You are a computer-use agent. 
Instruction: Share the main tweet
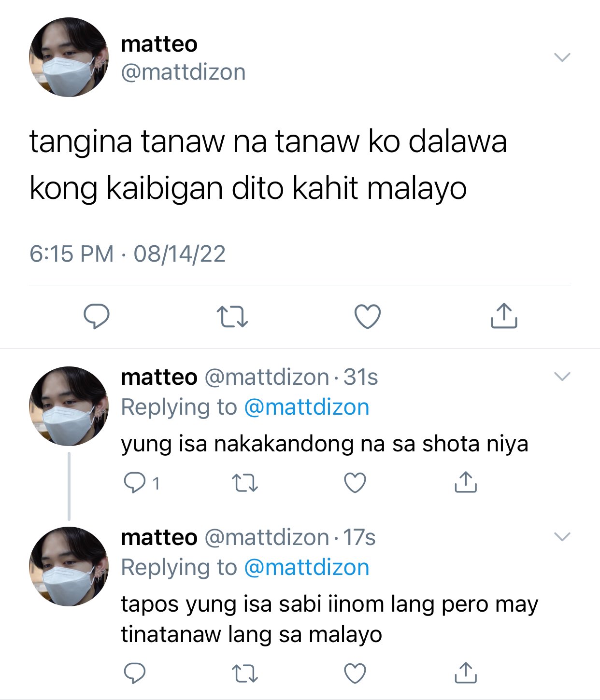click(x=504, y=316)
